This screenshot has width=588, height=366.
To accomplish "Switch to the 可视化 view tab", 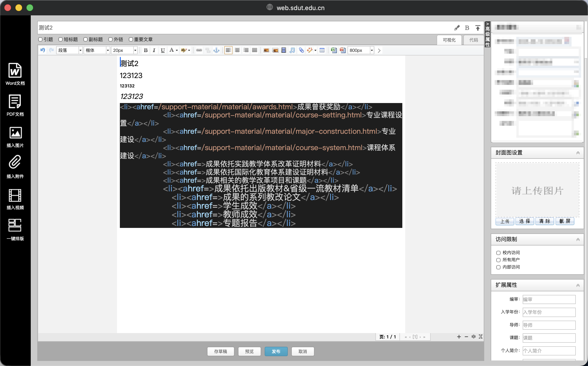I will click(449, 40).
